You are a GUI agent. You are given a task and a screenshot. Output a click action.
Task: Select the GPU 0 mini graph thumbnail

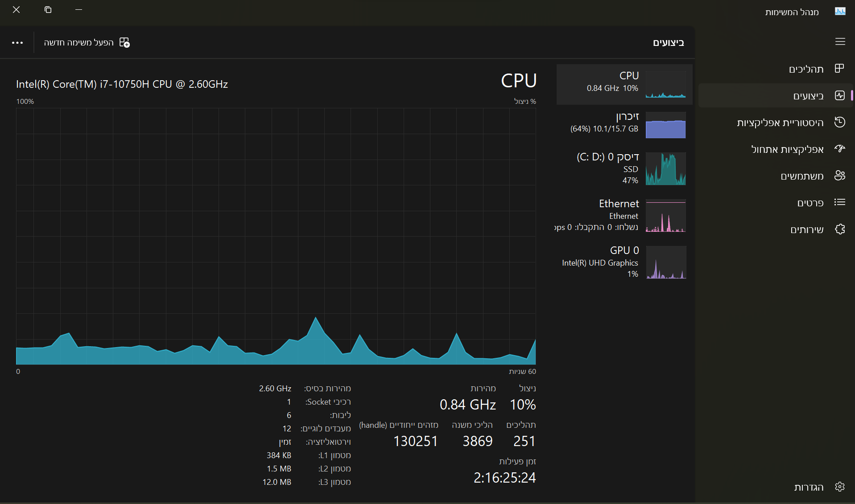[x=665, y=262]
